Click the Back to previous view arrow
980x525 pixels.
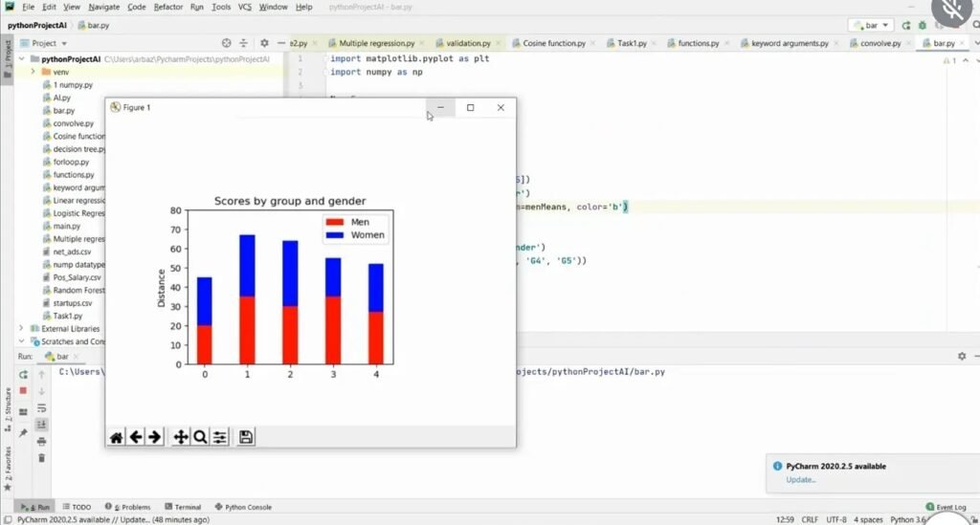click(136, 437)
